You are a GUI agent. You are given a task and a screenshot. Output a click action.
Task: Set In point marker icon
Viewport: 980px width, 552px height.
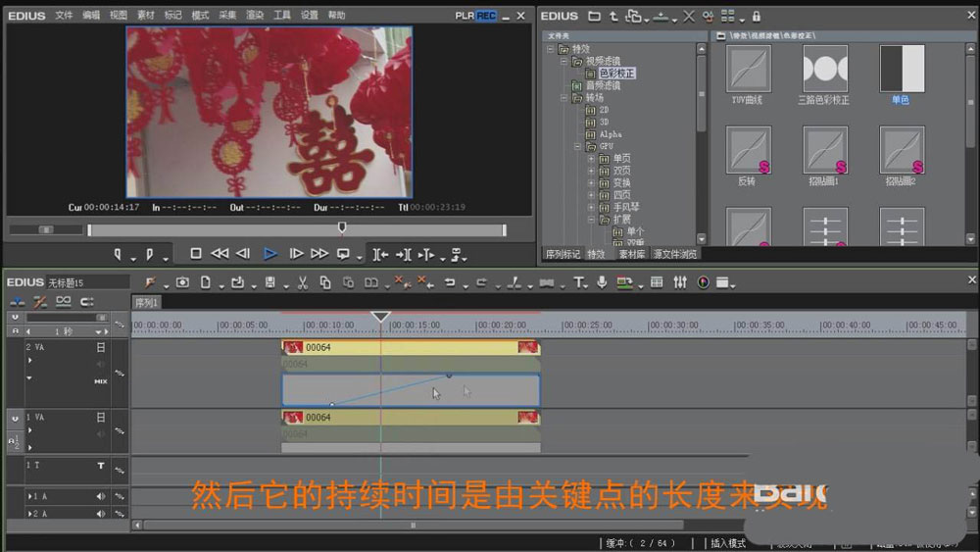click(x=118, y=254)
